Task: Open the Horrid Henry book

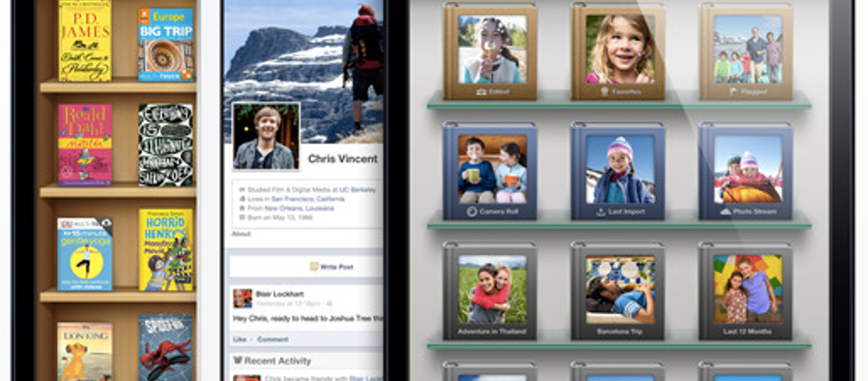Action: tap(165, 250)
